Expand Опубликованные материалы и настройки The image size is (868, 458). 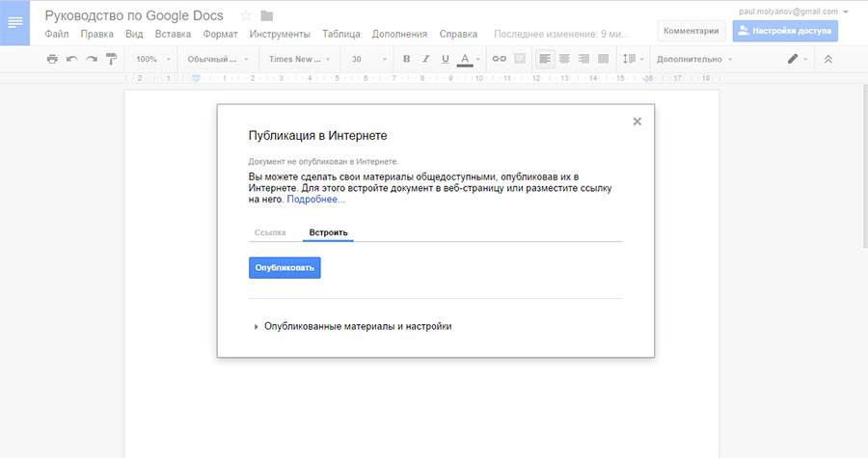tap(353, 326)
